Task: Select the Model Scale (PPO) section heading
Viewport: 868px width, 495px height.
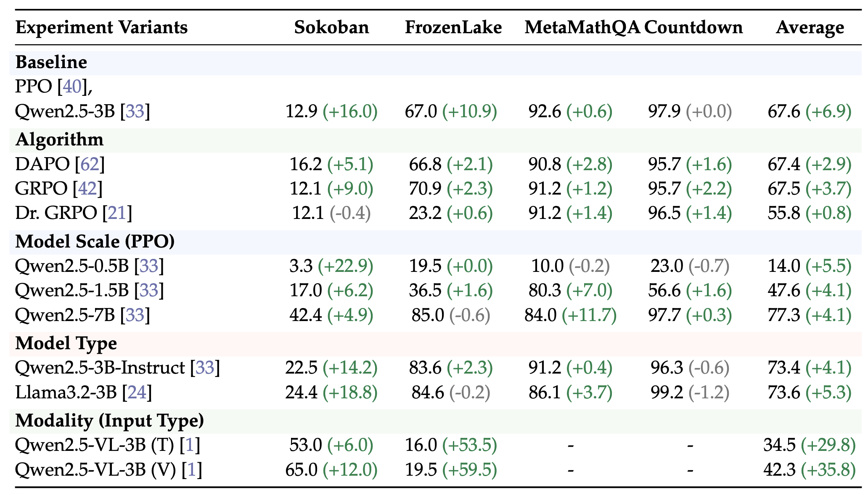Action: (95, 242)
